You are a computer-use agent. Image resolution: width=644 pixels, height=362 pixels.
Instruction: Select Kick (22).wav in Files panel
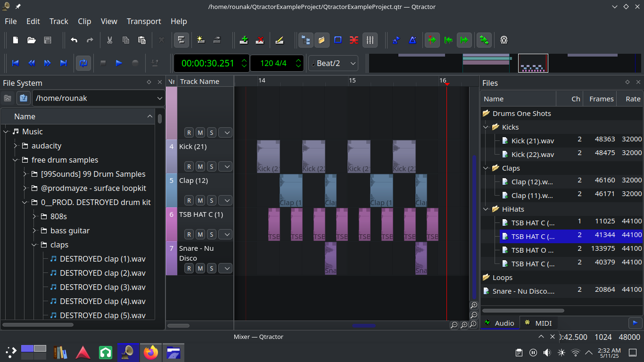point(532,155)
